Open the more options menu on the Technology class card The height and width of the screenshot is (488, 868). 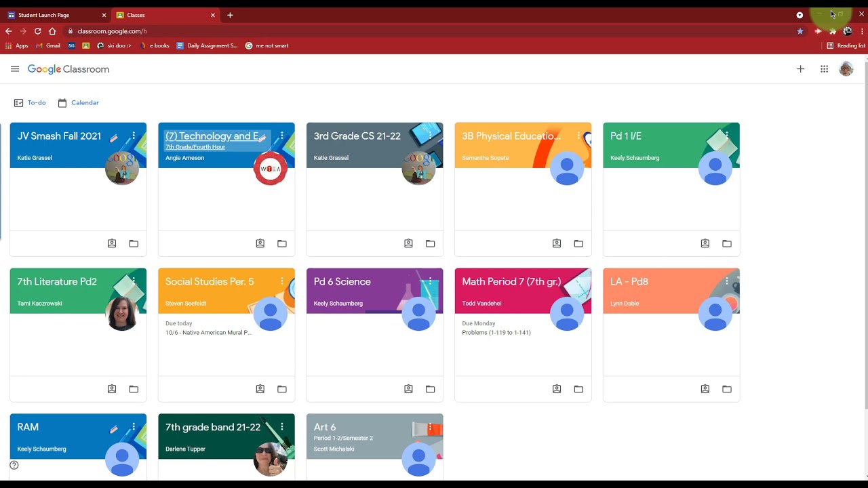point(282,136)
